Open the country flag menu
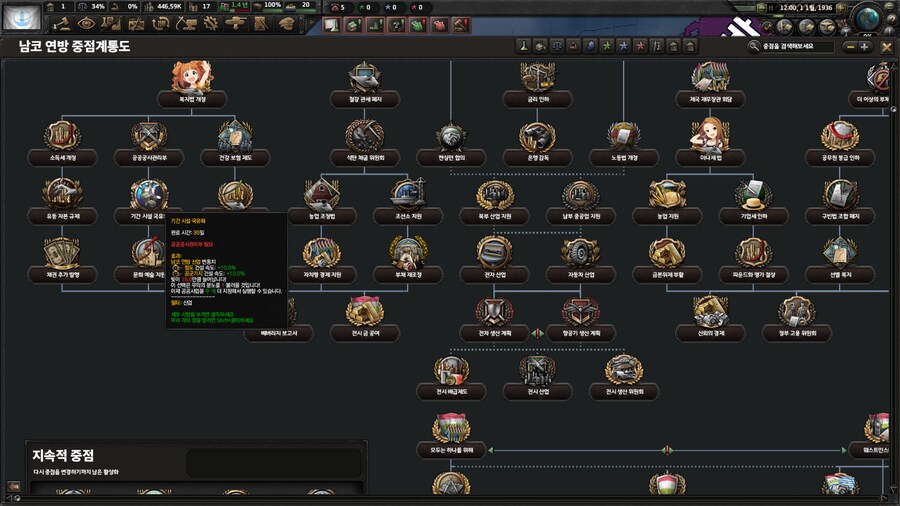Screen dimensions: 900x506 coord(22,16)
